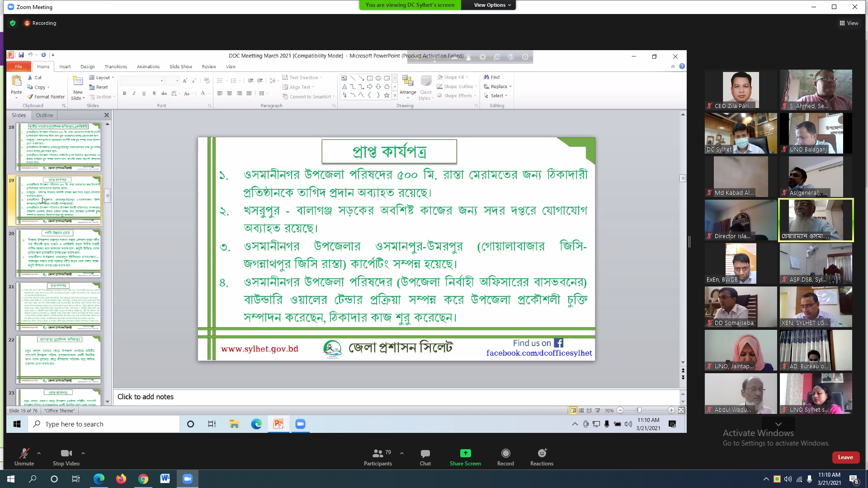Click the Recording indicator label
This screenshot has width=868, height=488.
[44, 23]
